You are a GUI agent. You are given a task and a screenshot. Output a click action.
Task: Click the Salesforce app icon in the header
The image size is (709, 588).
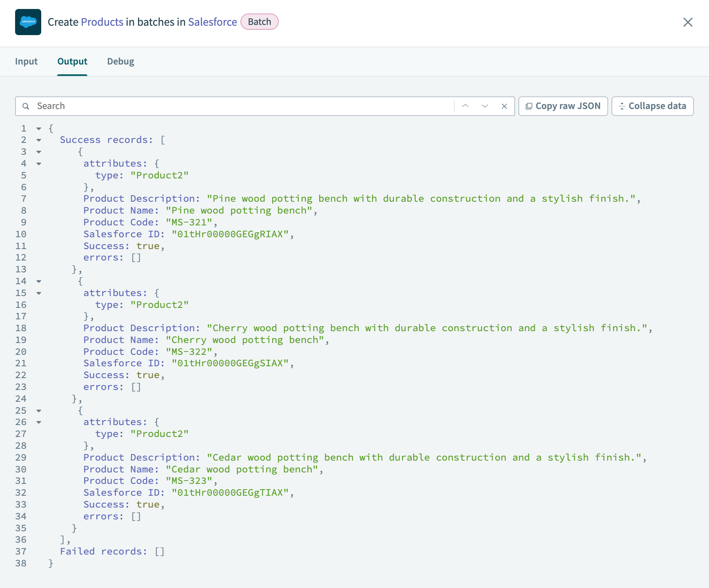28,22
